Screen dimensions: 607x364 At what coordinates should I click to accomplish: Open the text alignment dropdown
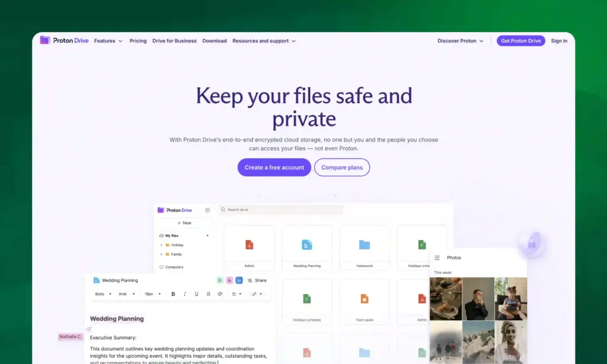pyautogui.click(x=237, y=294)
